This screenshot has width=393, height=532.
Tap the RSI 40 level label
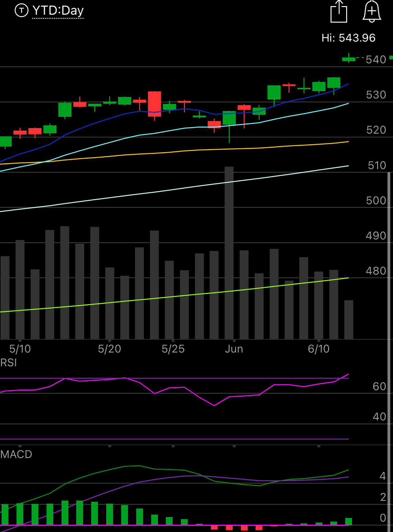tap(380, 416)
